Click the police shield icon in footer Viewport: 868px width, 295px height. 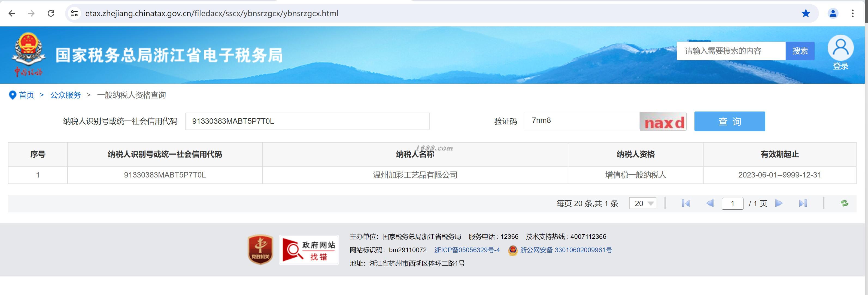click(512, 250)
